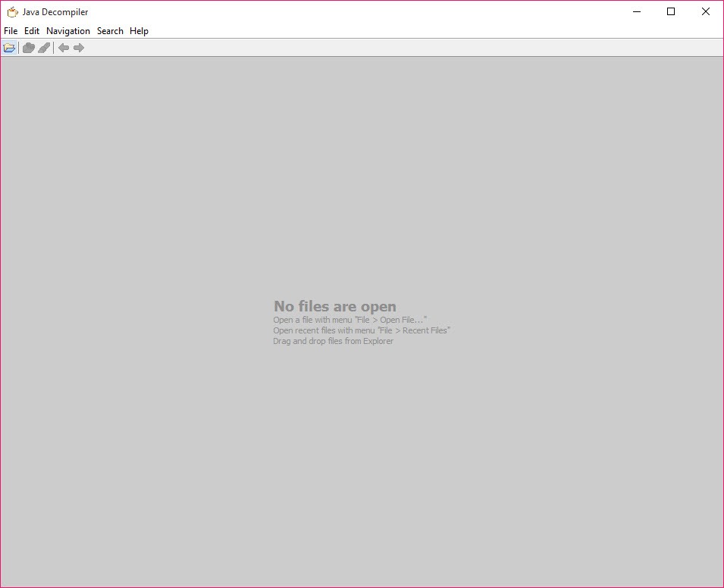
Task: Click 'Drag and drop files from Explorer' text
Action: pyautogui.click(x=334, y=341)
